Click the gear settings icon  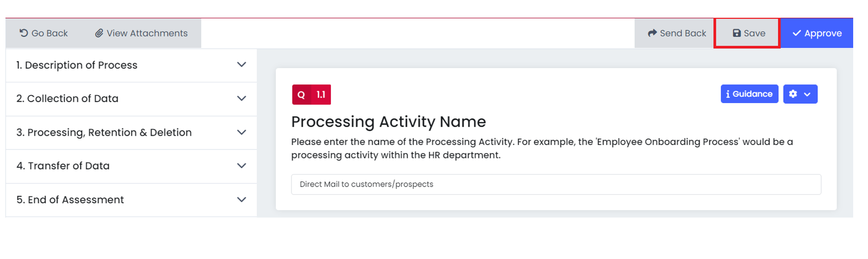coord(793,94)
